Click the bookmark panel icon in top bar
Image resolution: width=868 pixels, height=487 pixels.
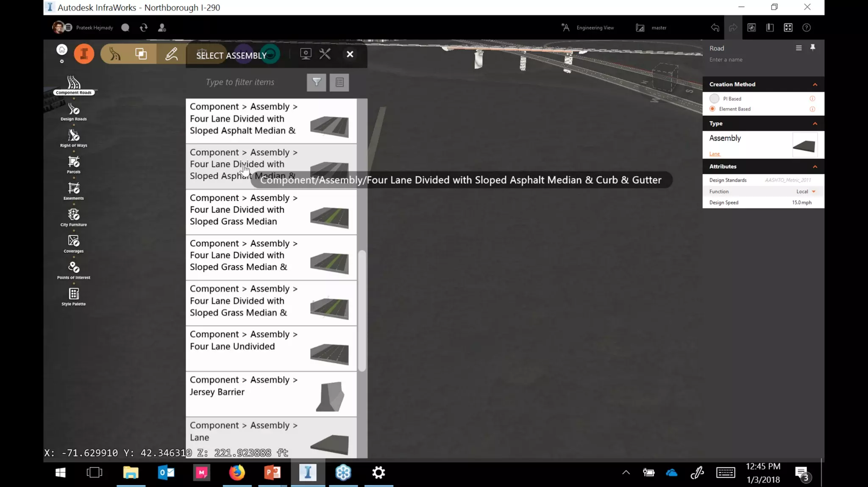click(770, 28)
